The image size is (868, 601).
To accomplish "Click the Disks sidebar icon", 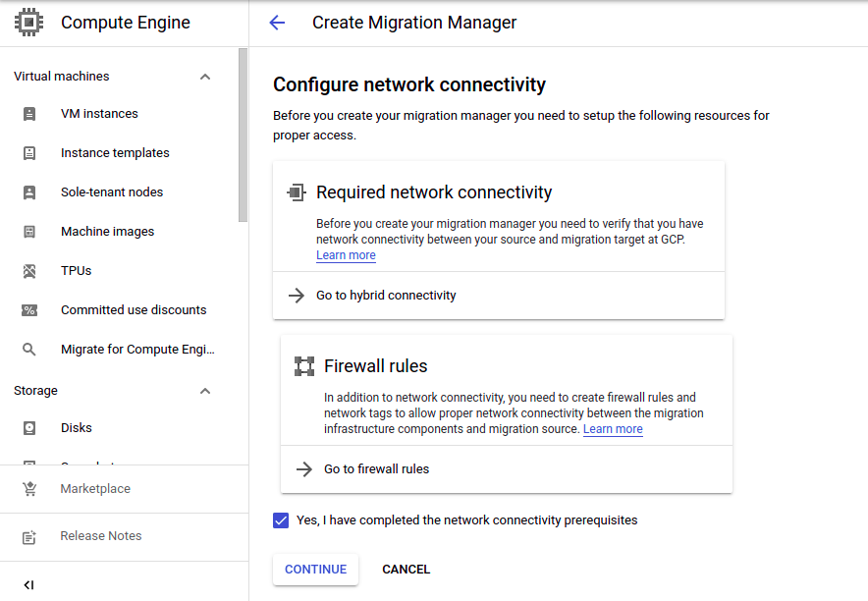I will click(29, 428).
